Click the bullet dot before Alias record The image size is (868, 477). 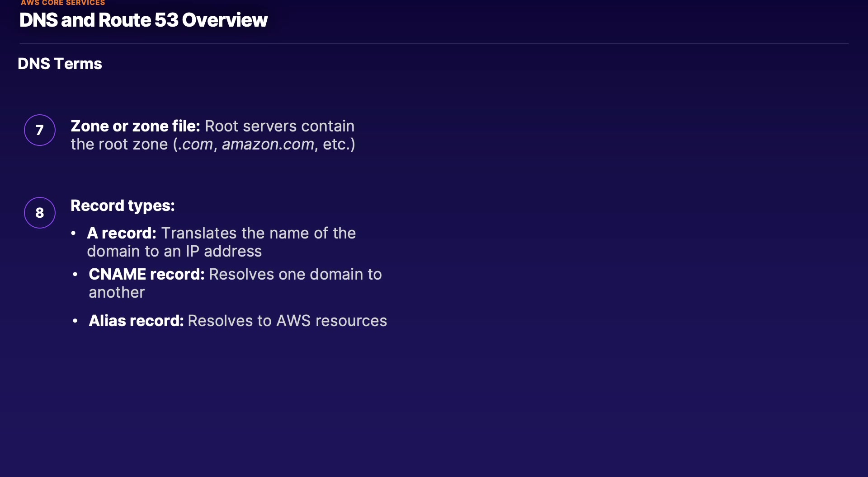tap(75, 321)
